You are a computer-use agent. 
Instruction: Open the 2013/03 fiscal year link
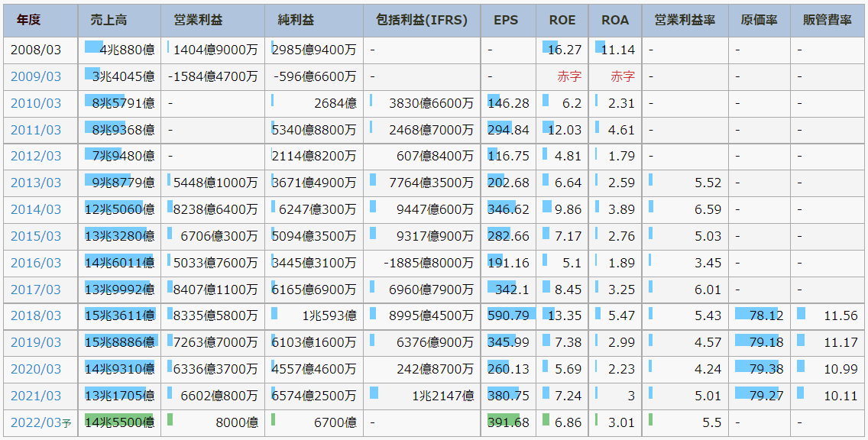[x=36, y=183]
